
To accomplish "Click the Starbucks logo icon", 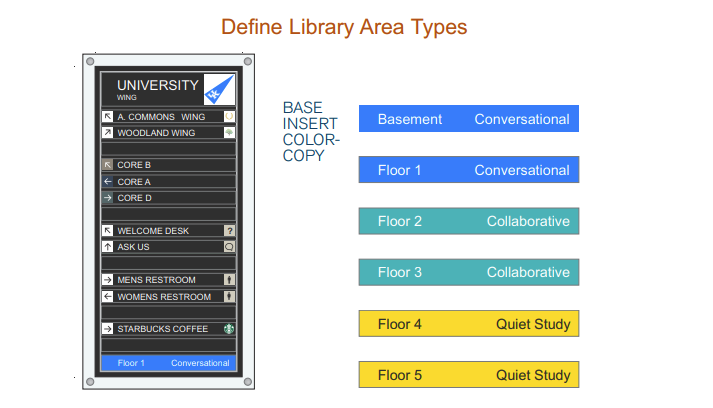I will (229, 328).
